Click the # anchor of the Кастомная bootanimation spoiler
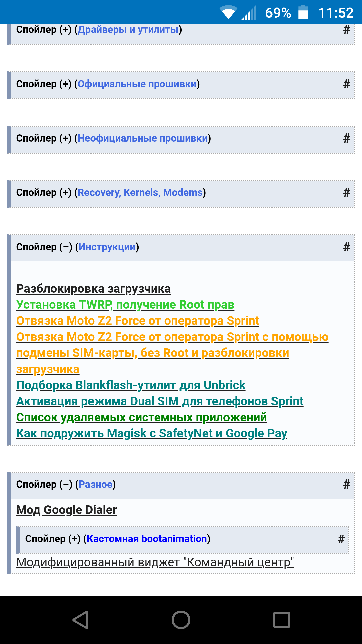Viewport: 362px width, 644px height. pos(341,539)
